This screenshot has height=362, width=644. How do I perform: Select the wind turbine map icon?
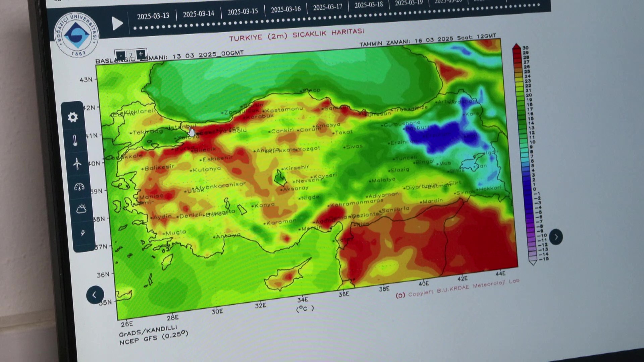coord(77,164)
